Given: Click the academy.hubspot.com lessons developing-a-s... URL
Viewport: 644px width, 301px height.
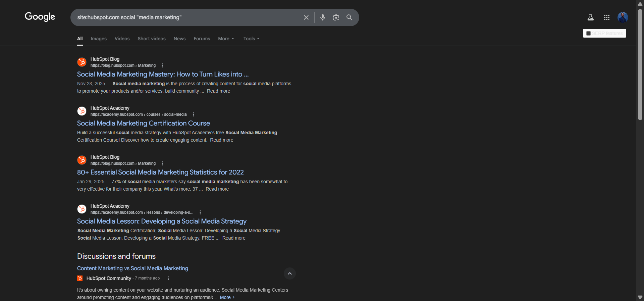Looking at the screenshot, I should 142,212.
